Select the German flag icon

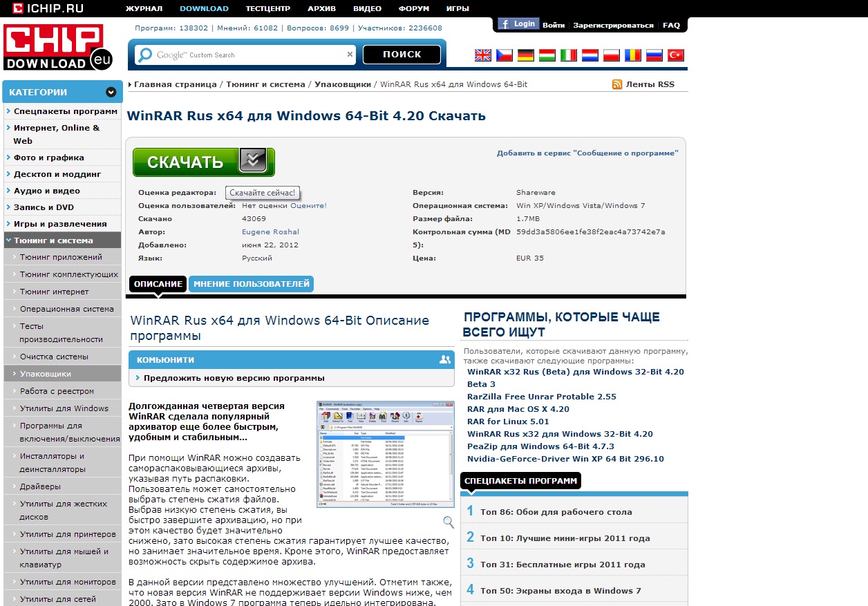point(525,55)
